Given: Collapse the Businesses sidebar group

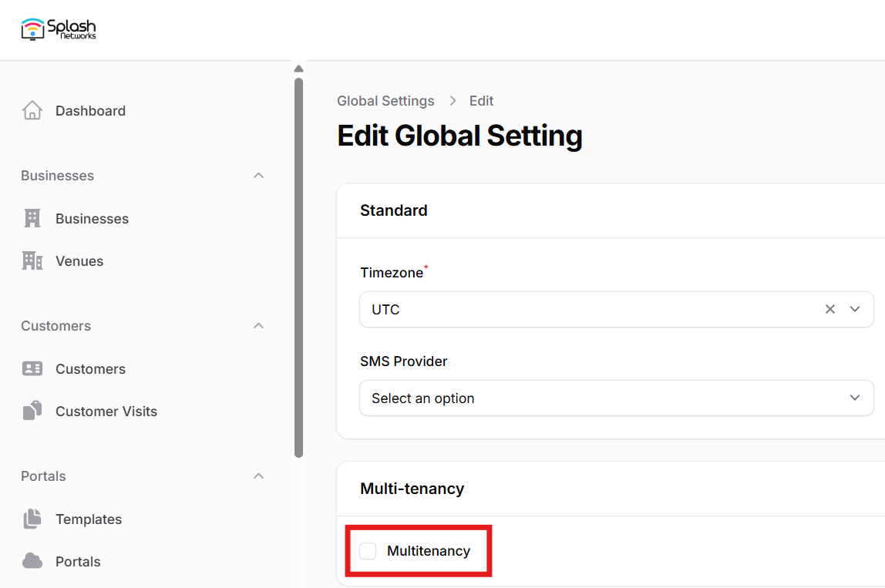Looking at the screenshot, I should pyautogui.click(x=259, y=176).
